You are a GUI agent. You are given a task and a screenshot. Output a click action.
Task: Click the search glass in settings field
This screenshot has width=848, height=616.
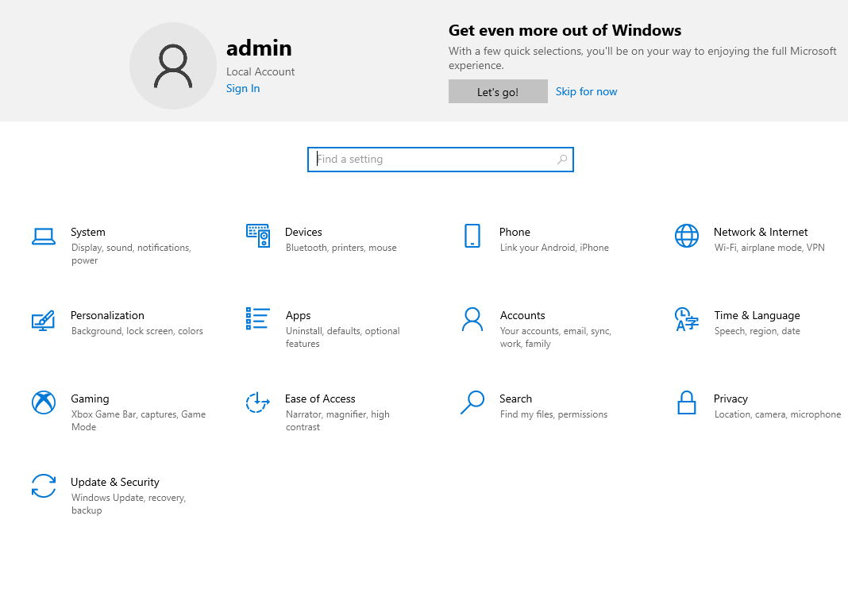coord(561,159)
